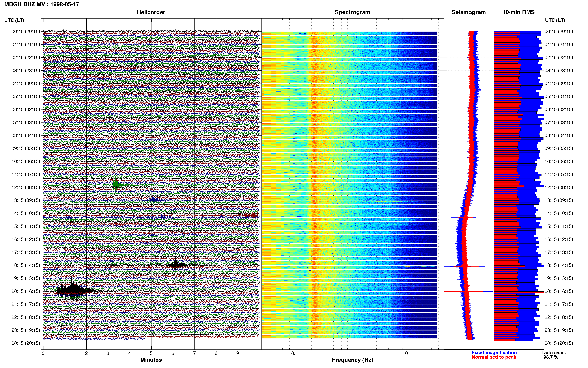The height and width of the screenshot is (368, 588).
Task: Click the frequency tick label '0.1'
Action: pyautogui.click(x=295, y=353)
